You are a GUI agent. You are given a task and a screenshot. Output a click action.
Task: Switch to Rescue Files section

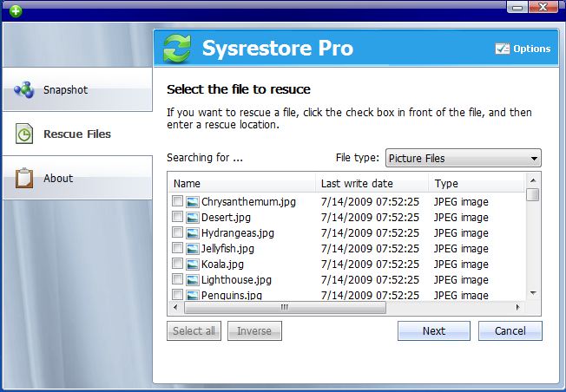tap(77, 134)
